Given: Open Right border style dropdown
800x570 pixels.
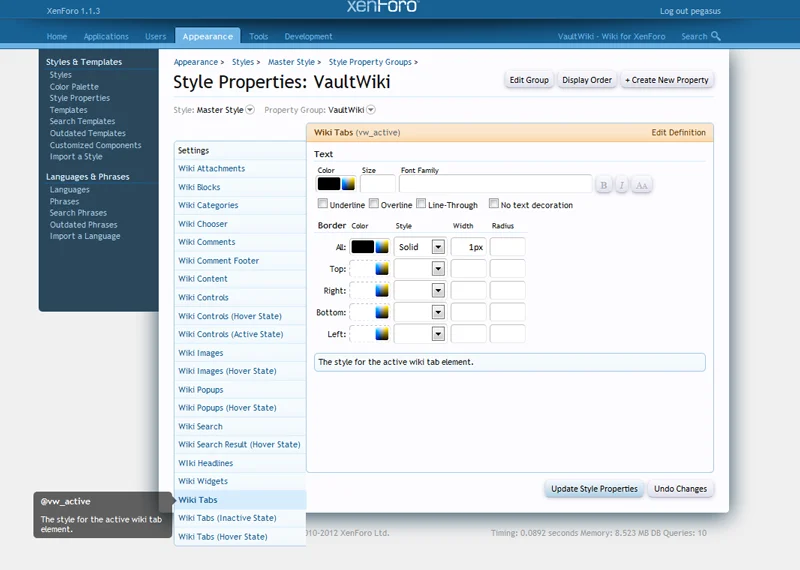Looking at the screenshot, I should click(x=420, y=290).
